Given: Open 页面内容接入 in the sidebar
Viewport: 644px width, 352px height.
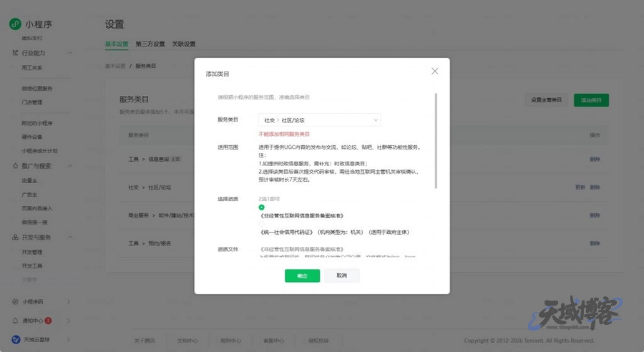Looking at the screenshot, I should (37, 208).
